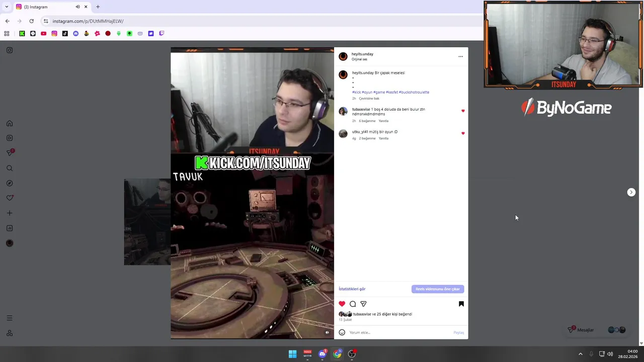Open the Windows Start button
Viewport: 644px width, 362px height.
pyautogui.click(x=292, y=354)
